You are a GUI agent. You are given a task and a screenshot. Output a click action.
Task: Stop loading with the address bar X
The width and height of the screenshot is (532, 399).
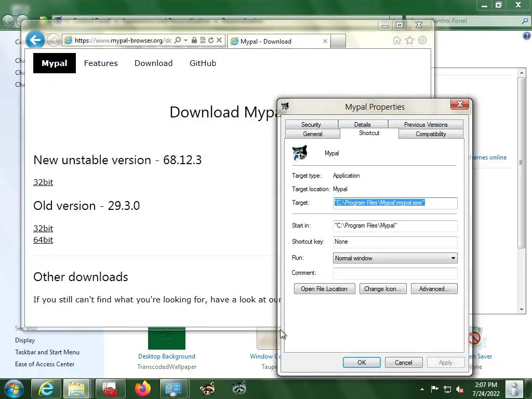219,41
